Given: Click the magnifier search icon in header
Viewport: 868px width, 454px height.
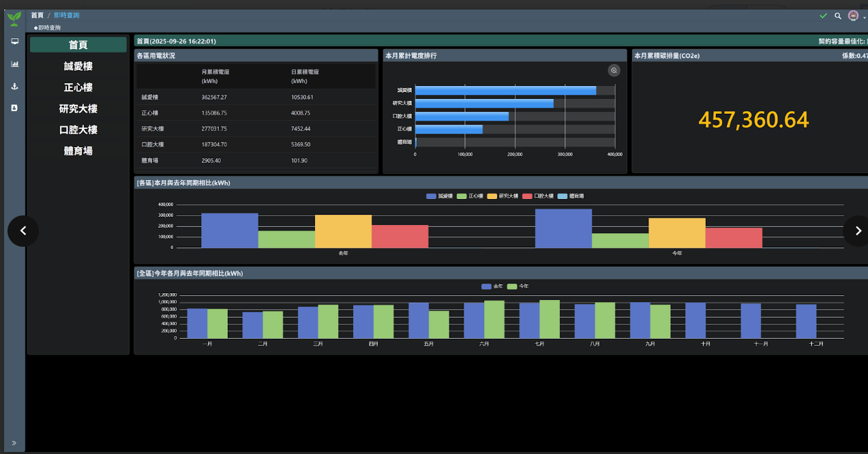Looking at the screenshot, I should click(x=838, y=16).
